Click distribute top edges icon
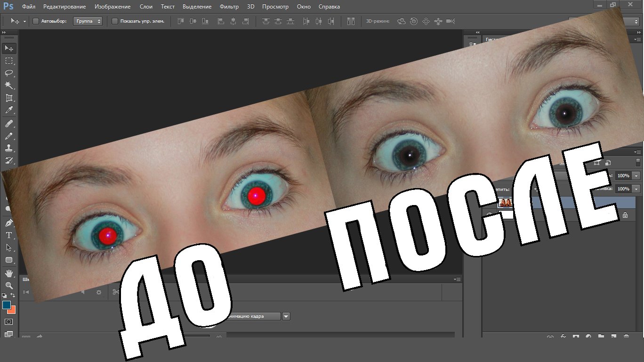644x362 pixels. 266,21
